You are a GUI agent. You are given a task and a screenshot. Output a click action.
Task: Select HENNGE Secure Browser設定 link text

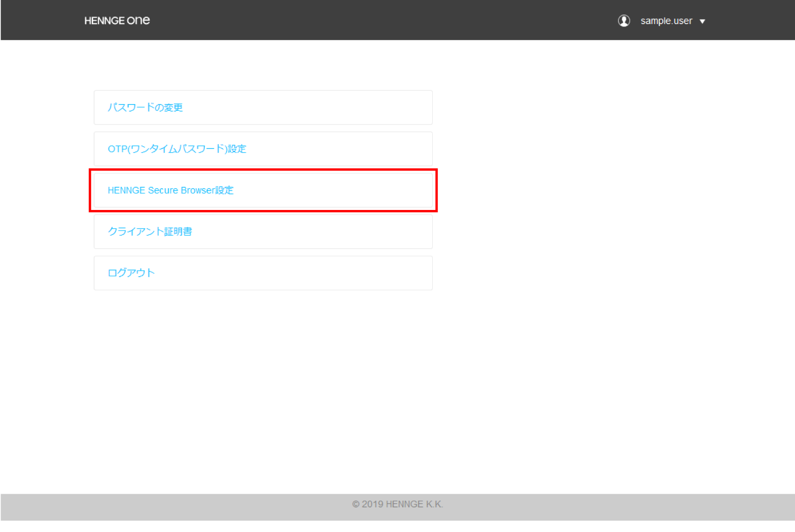point(170,190)
